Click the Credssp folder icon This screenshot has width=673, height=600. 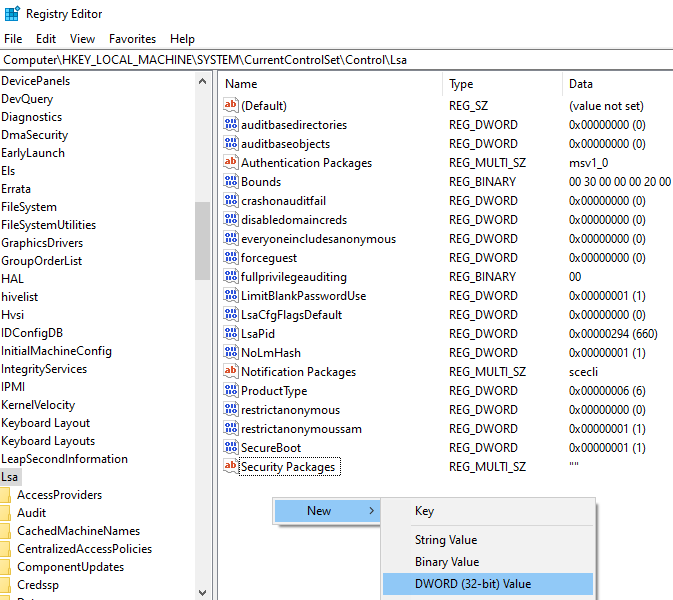[x=6, y=585]
